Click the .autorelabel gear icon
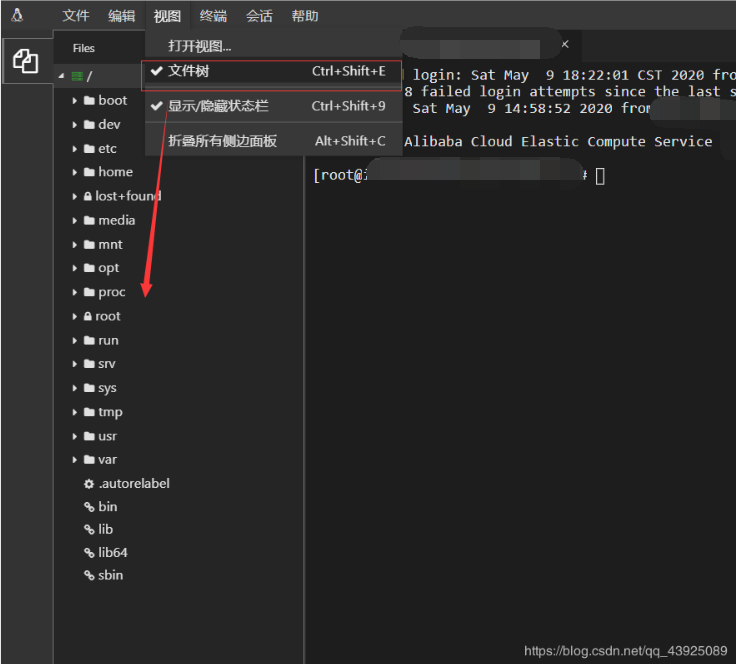This screenshot has width=736, height=664. 89,484
